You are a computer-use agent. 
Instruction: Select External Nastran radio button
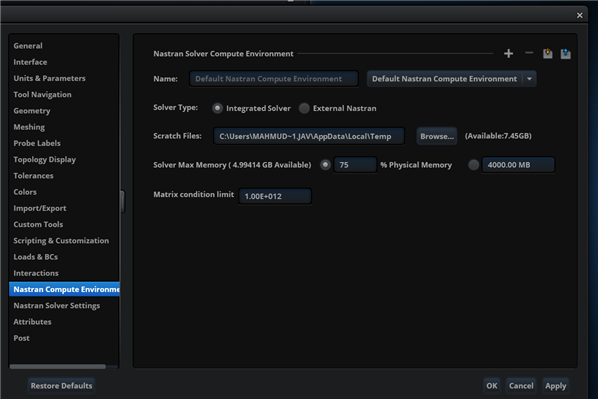pyautogui.click(x=304, y=108)
